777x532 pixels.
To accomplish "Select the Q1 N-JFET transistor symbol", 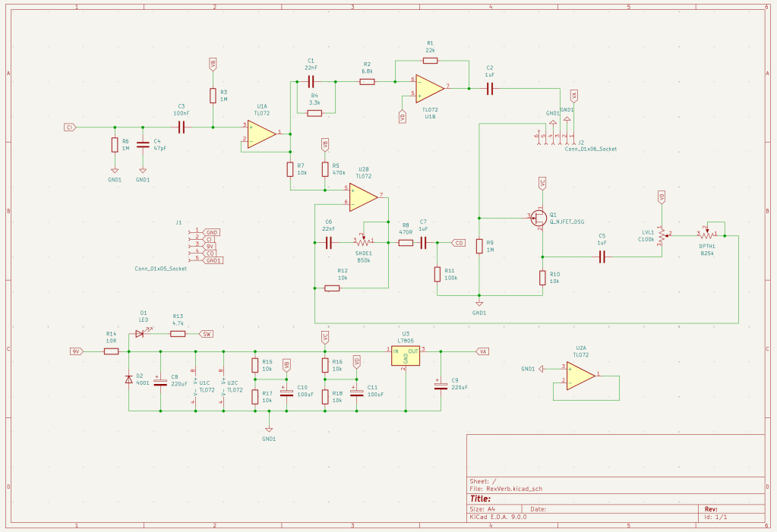I will click(x=540, y=218).
